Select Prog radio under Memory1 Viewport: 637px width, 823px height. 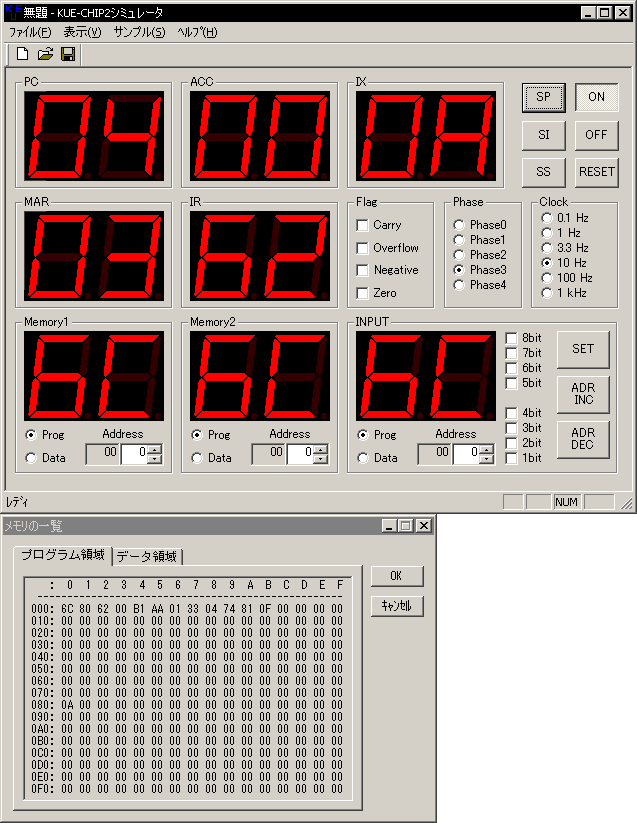click(31, 435)
